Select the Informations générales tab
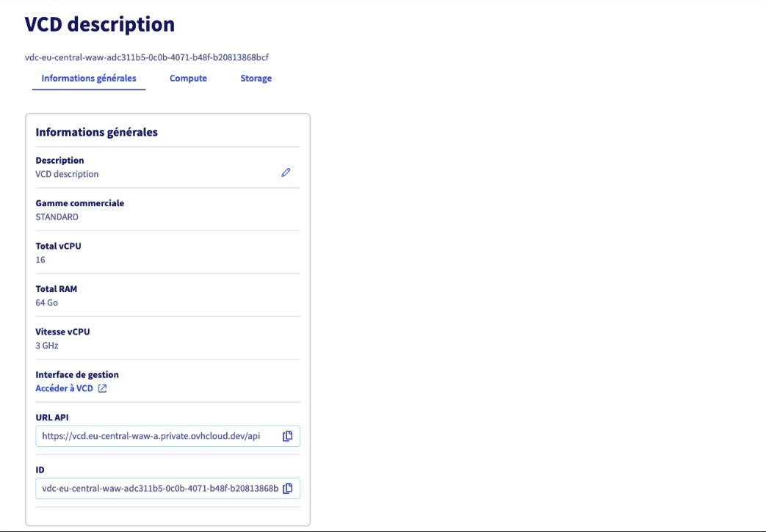 (89, 79)
